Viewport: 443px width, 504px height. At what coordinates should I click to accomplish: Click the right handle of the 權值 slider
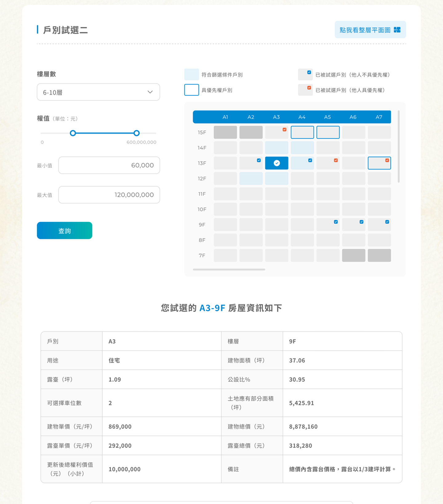137,133
